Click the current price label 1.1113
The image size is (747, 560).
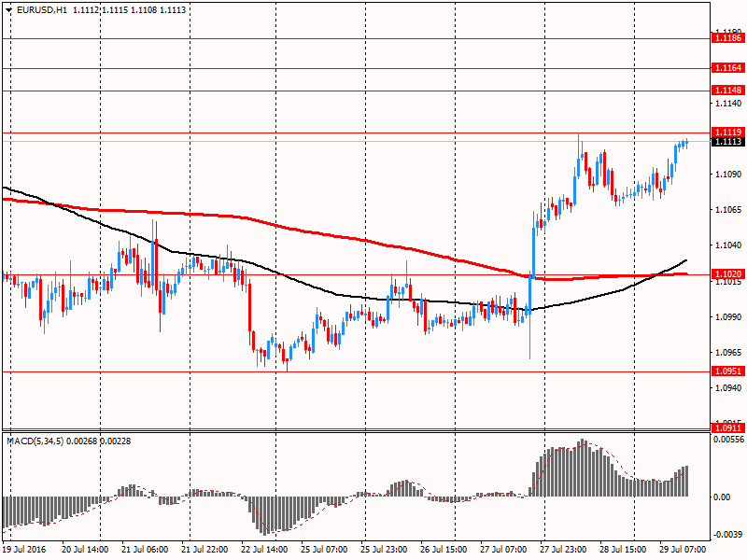coord(727,142)
